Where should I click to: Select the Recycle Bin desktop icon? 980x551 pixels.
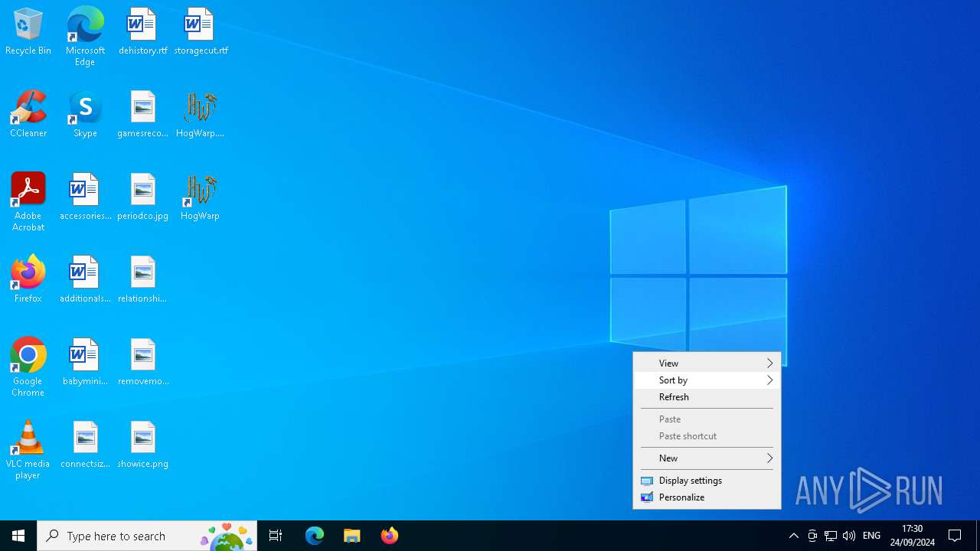[28, 32]
